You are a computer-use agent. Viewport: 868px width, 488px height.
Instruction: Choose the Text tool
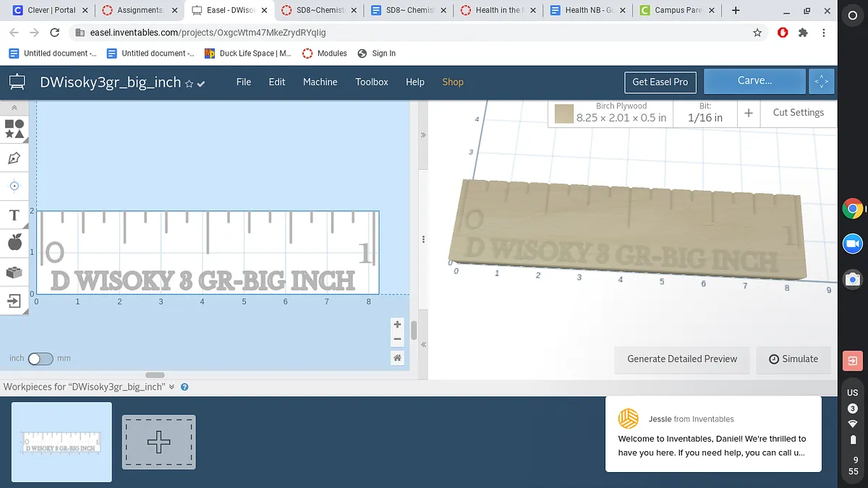click(14, 215)
